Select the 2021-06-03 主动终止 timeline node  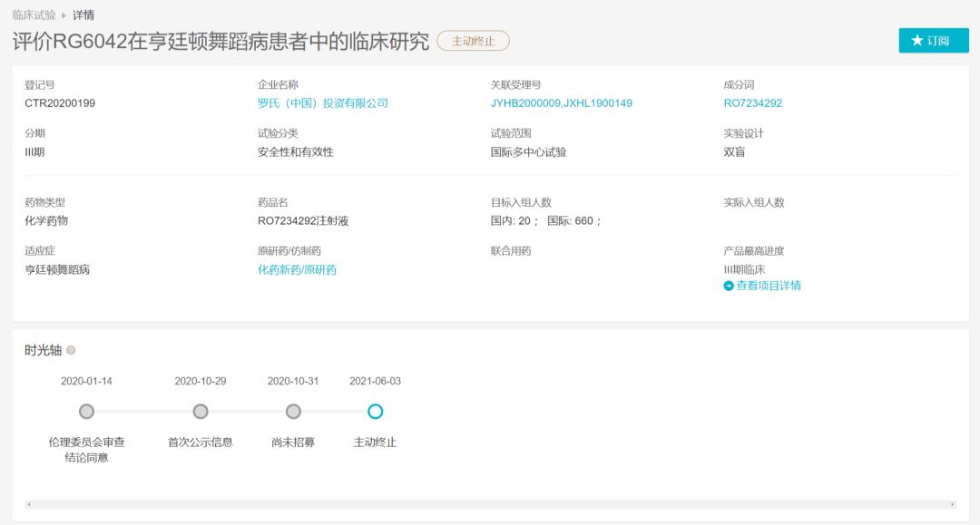[375, 412]
